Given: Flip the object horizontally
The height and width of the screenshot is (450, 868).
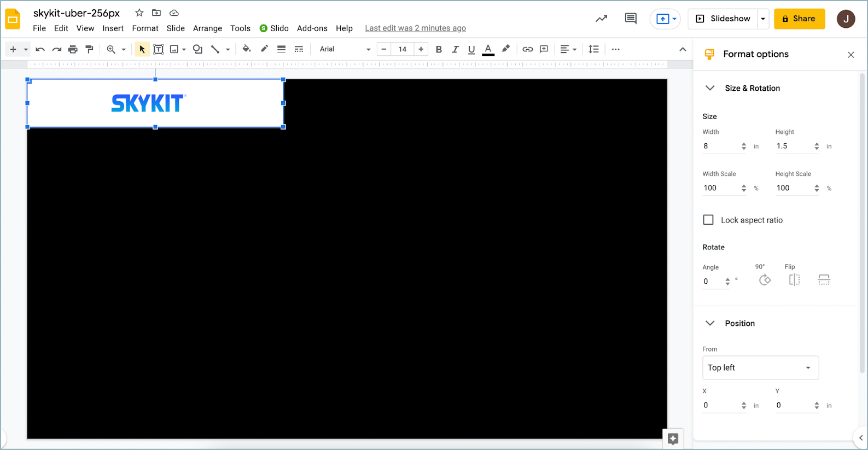Looking at the screenshot, I should coord(795,280).
